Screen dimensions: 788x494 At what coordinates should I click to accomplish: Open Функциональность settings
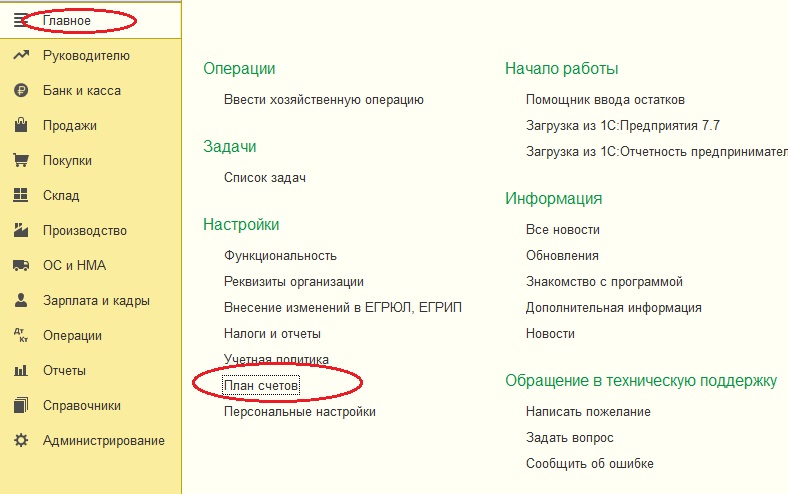click(280, 255)
